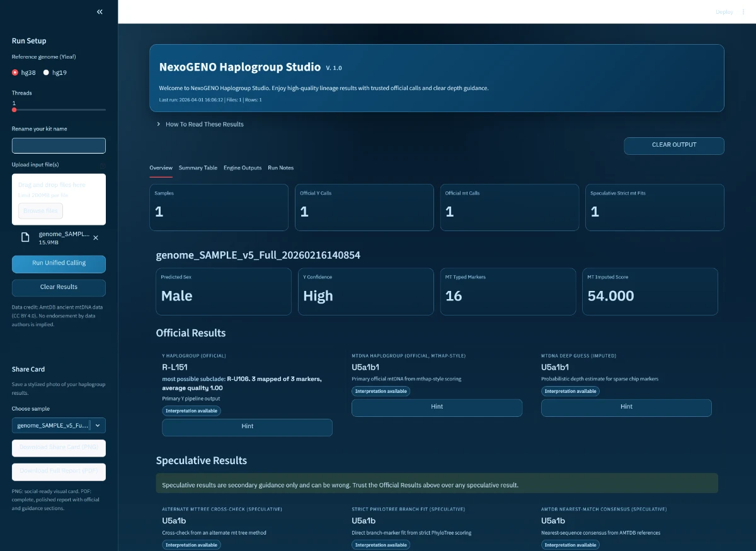756x551 pixels.
Task: Show Hint for mtDNA Deep Guess
Action: [x=626, y=407]
